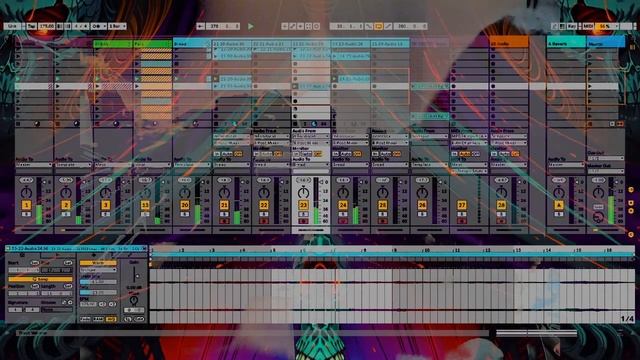640x360 pixels.
Task: Enable MIDI arrangement overdub plus icon
Action: point(284,26)
